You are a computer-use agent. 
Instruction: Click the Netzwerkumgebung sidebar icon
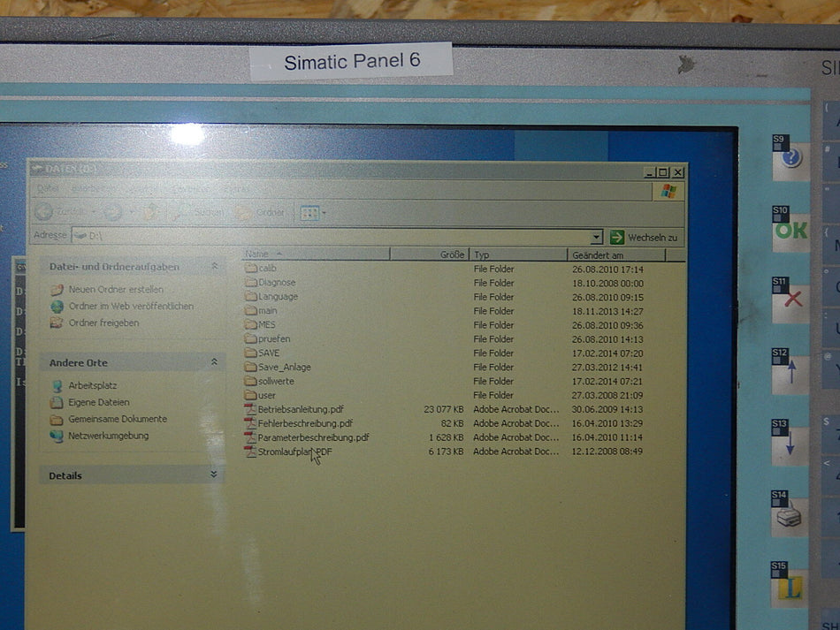tap(57, 436)
